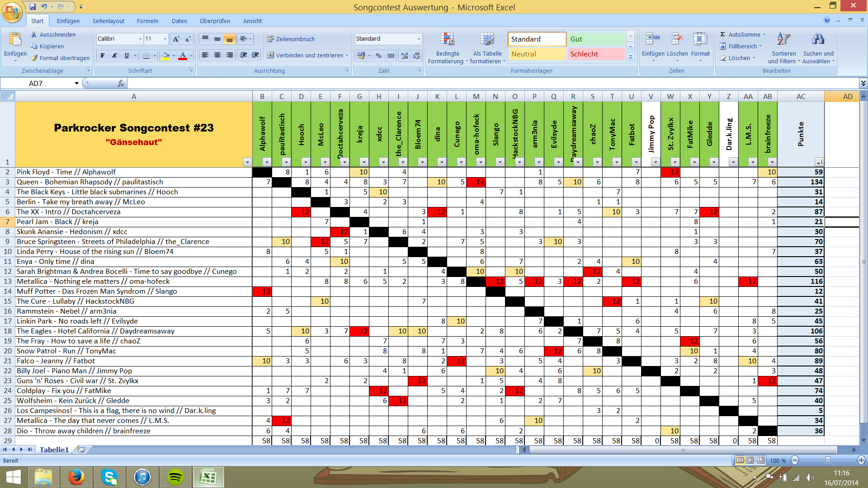This screenshot has height=488, width=868.
Task: Click Füllbereich fill button
Action: pos(741,46)
